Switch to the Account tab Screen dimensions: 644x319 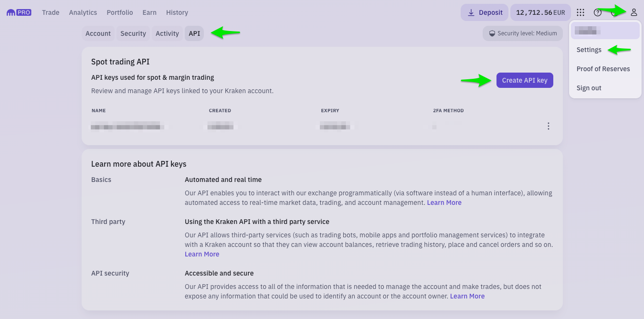(98, 33)
